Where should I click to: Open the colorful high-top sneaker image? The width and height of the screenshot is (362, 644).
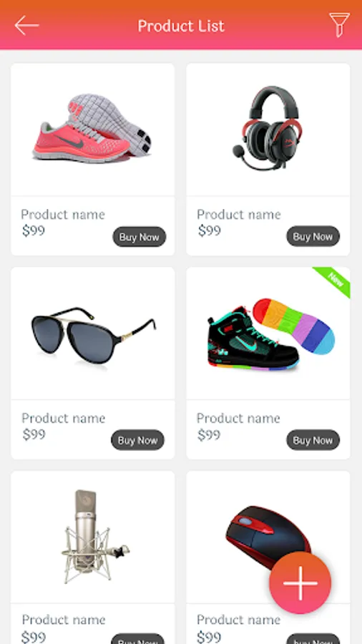click(x=271, y=334)
